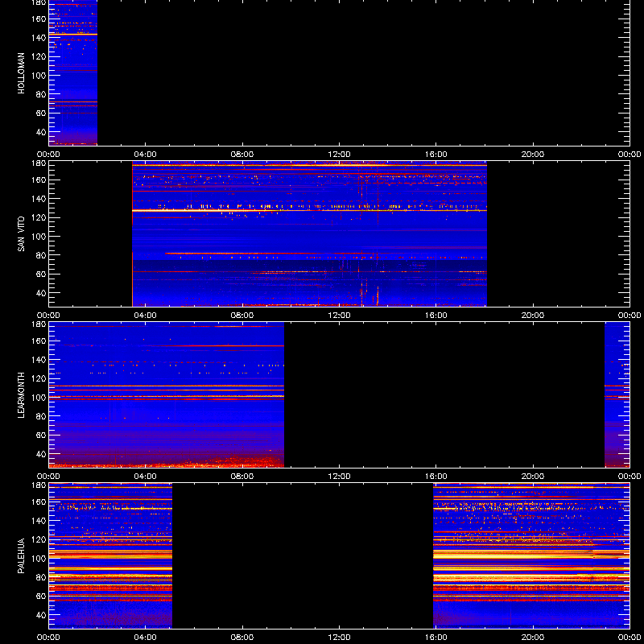The width and height of the screenshot is (644, 644).
Task: Select the 08:00 tick label under Holloman panel
Action: 242,155
